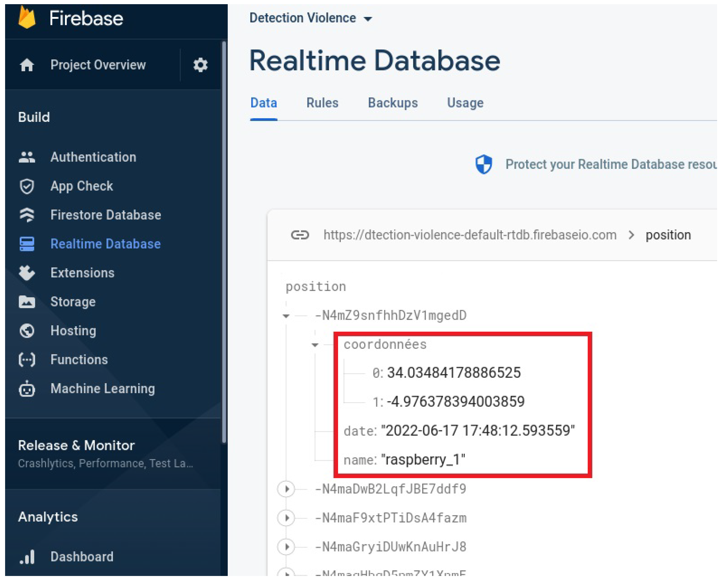Select Realtime Database in the sidebar

tap(106, 244)
